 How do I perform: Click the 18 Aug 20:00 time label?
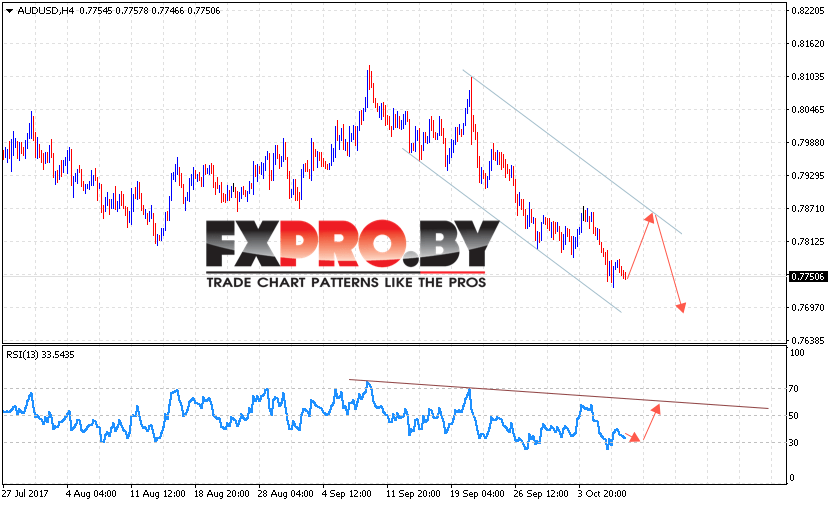222,493
